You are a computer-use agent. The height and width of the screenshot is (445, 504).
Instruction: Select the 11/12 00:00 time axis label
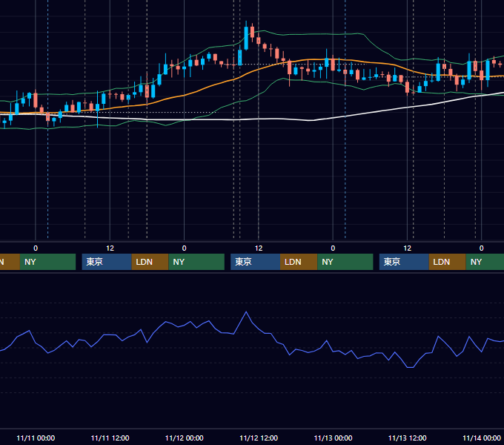click(184, 438)
